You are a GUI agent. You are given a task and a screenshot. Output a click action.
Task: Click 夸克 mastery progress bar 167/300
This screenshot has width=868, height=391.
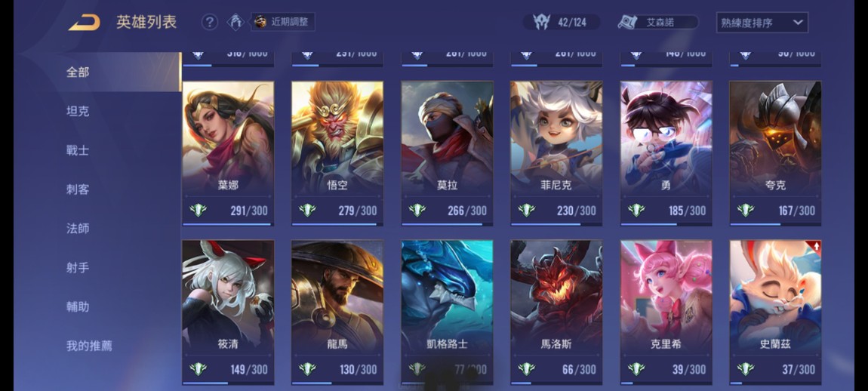775,224
